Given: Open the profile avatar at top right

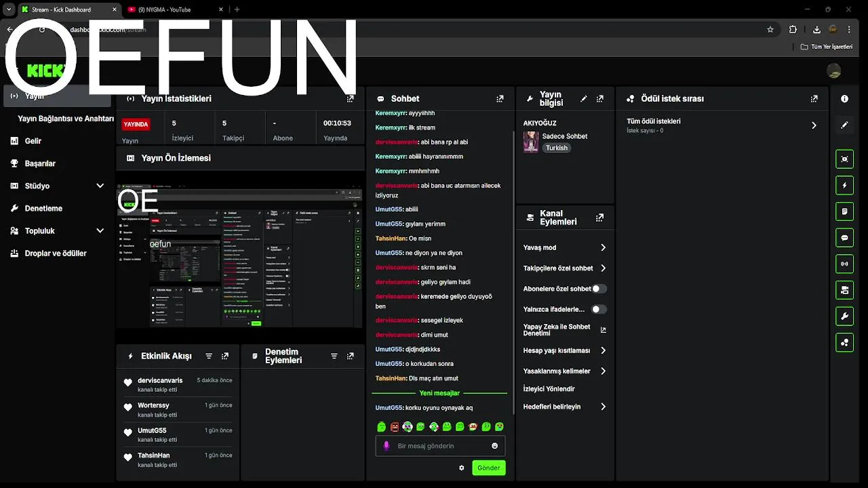Looking at the screenshot, I should [x=834, y=70].
